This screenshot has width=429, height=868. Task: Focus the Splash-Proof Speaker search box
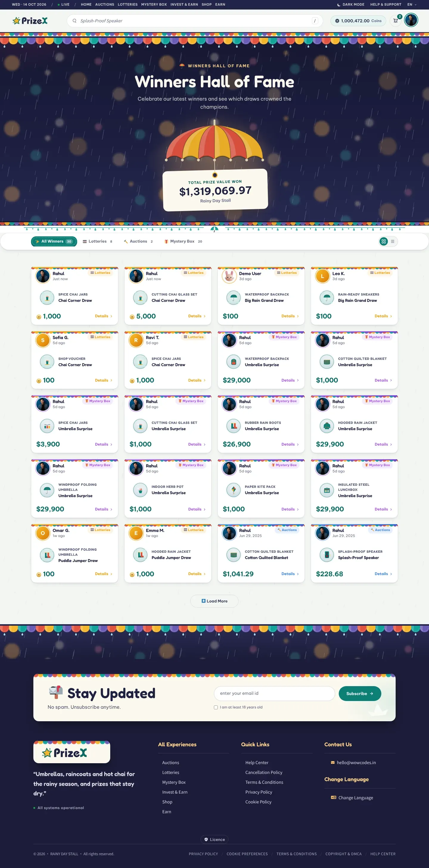pos(195,21)
